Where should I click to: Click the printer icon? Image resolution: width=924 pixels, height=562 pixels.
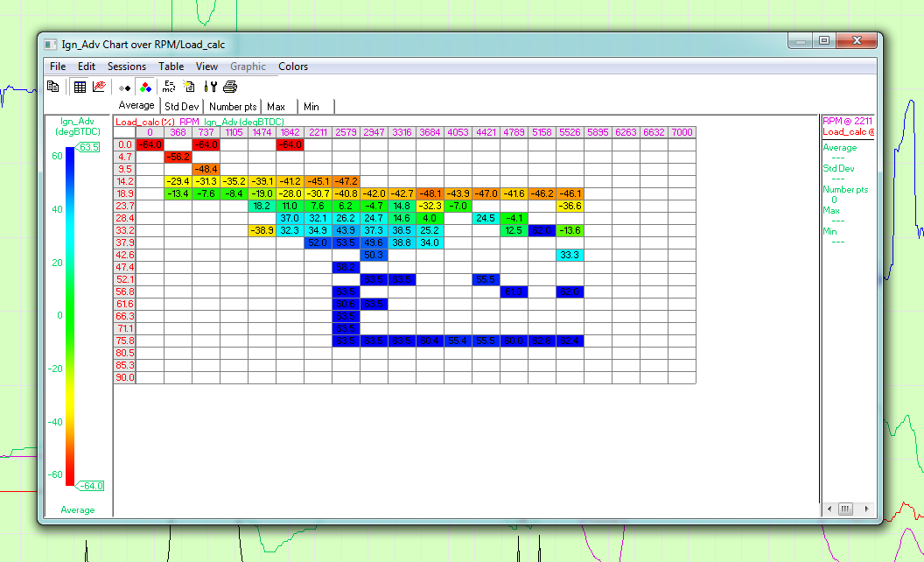(230, 87)
